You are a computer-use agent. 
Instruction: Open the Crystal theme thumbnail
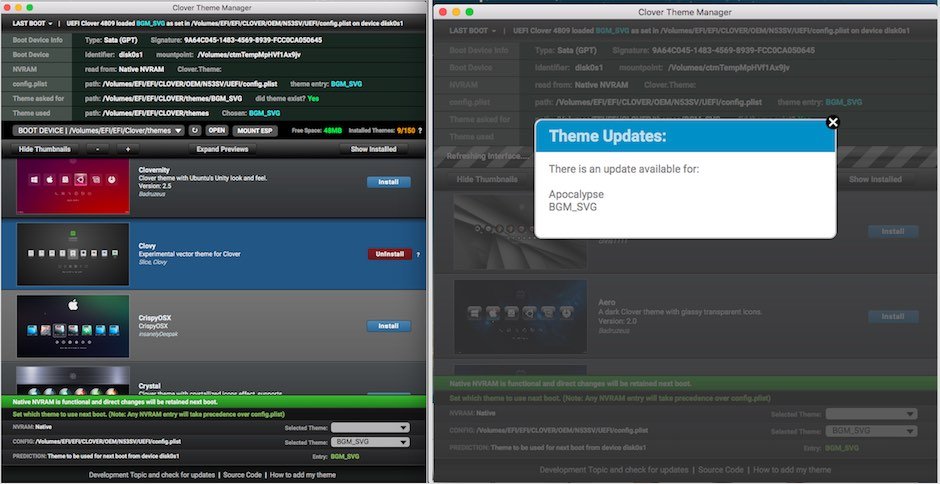point(73,380)
